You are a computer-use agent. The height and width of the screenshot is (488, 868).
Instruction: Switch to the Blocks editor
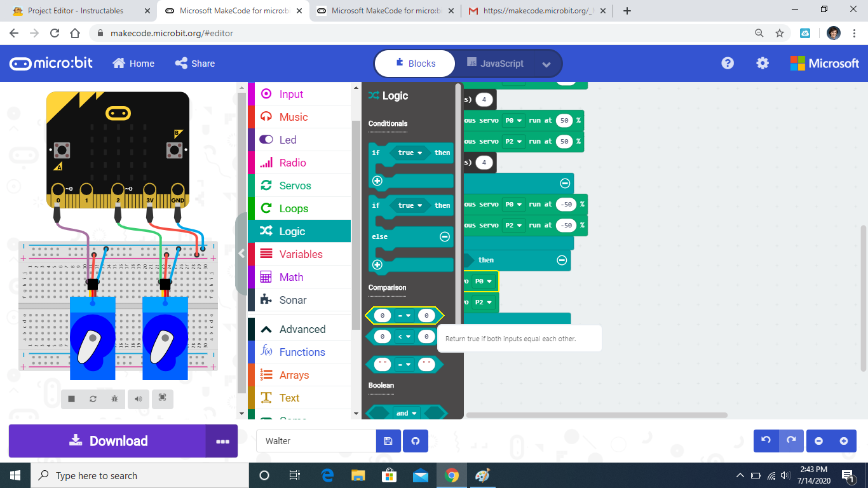(415, 64)
